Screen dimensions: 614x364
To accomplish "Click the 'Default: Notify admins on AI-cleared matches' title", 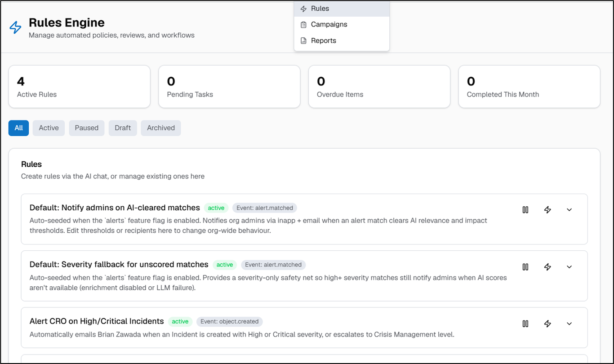I will coord(115,208).
